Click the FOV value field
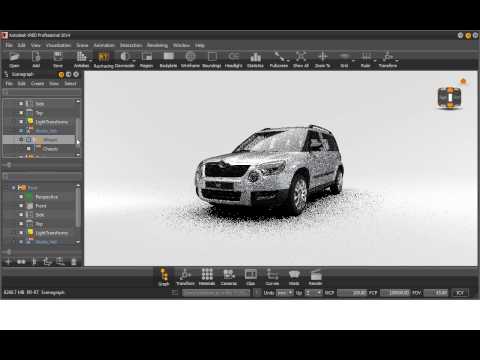Viewport: 480px width, 360px height. pyautogui.click(x=436, y=293)
